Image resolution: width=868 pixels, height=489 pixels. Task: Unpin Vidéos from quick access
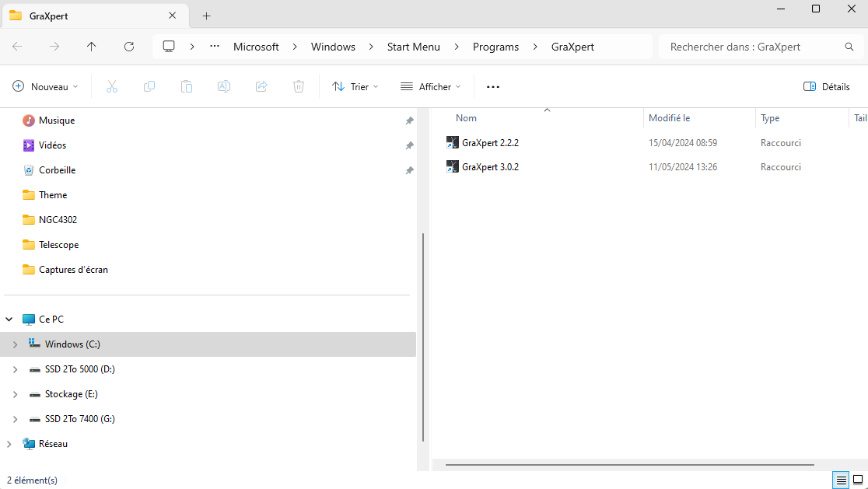pos(409,145)
